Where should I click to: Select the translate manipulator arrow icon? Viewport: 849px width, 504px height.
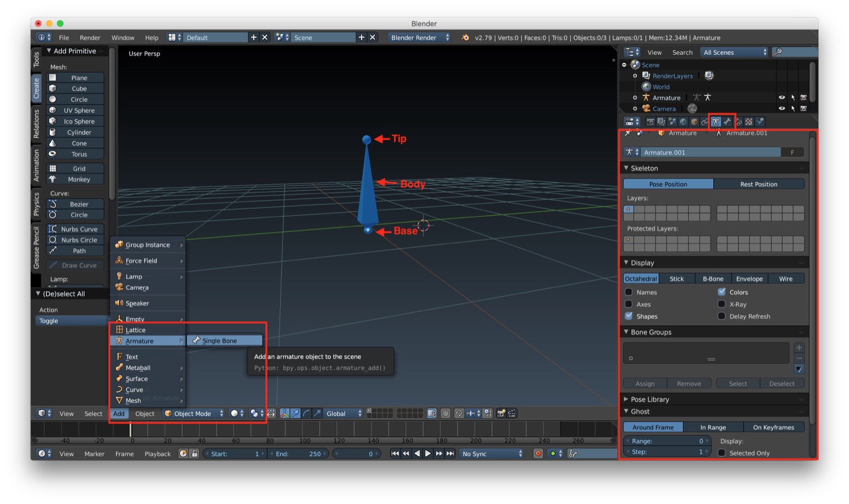pyautogui.click(x=295, y=413)
